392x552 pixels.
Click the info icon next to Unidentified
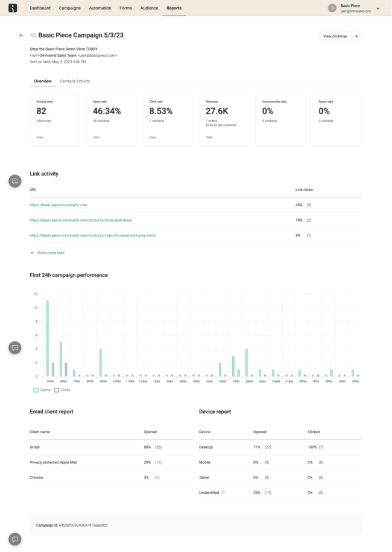click(x=223, y=492)
